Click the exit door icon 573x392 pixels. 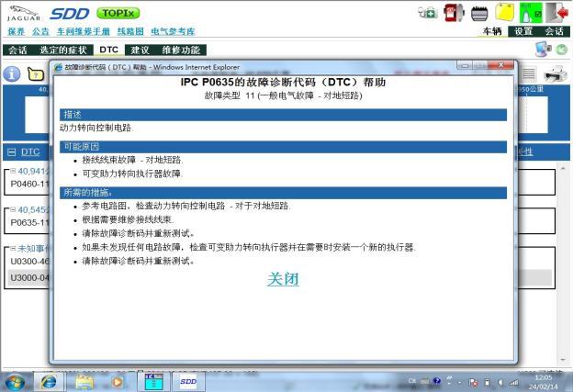(x=556, y=13)
